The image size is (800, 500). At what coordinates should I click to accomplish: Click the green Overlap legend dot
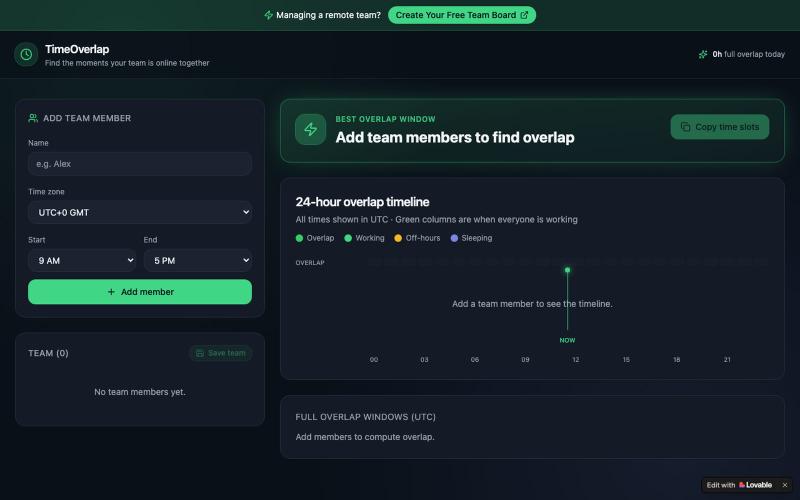coord(299,238)
